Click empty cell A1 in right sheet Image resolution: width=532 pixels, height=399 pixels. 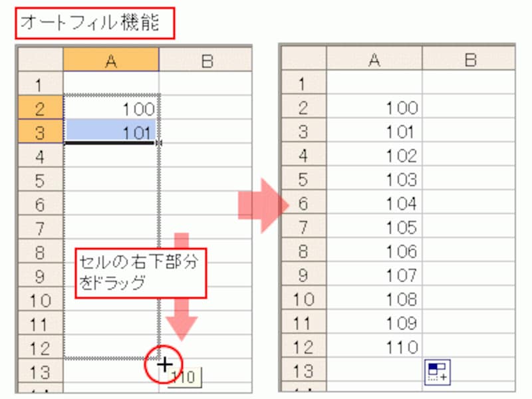tap(374, 82)
